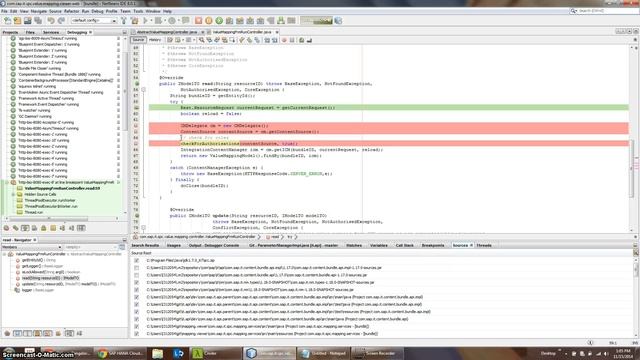Click the Run to Cursor debugger icon

(270, 20)
